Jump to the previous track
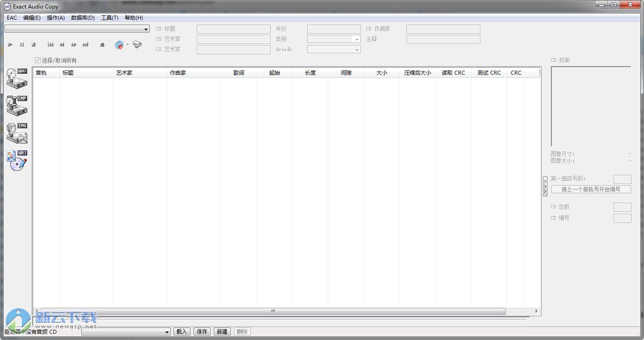This screenshot has width=644, height=340. [x=51, y=45]
